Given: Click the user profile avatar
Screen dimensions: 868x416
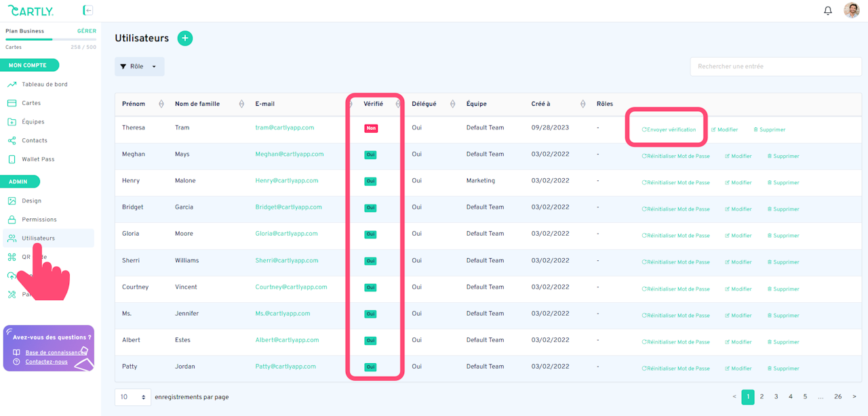Looking at the screenshot, I should (852, 10).
